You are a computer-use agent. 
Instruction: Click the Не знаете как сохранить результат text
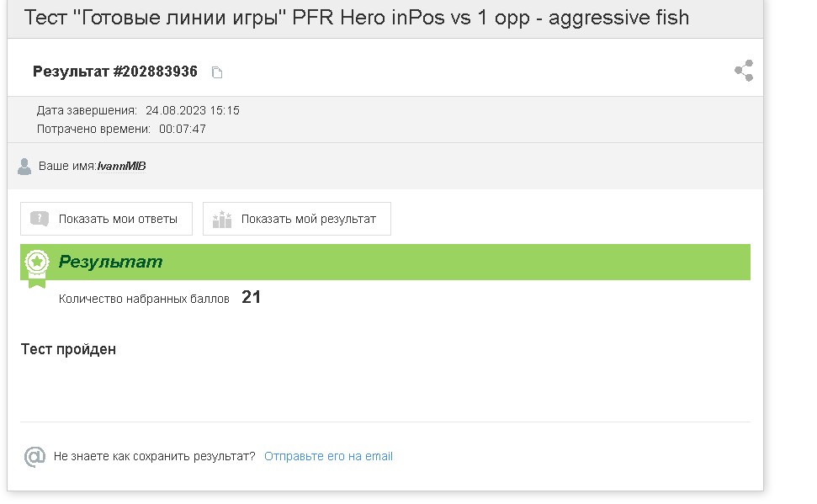click(x=154, y=457)
